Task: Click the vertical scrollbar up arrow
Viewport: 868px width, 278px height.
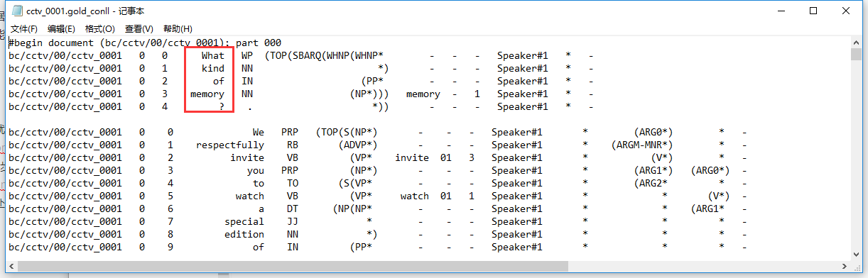Action: 856,43
